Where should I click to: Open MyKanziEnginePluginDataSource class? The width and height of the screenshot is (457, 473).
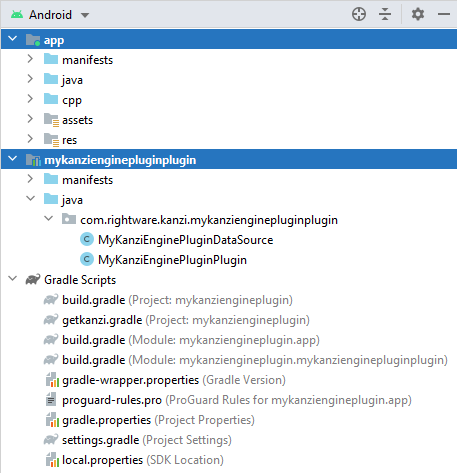pyautogui.click(x=186, y=240)
